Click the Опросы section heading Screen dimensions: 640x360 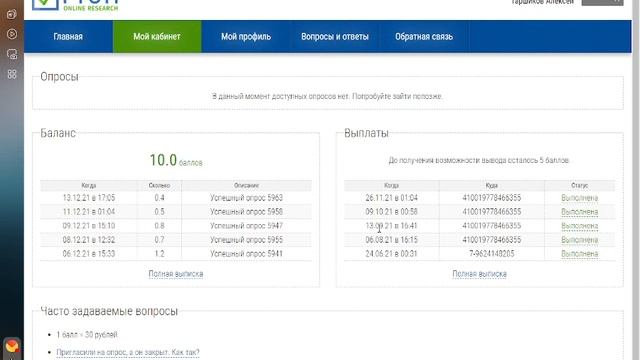pyautogui.click(x=59, y=77)
